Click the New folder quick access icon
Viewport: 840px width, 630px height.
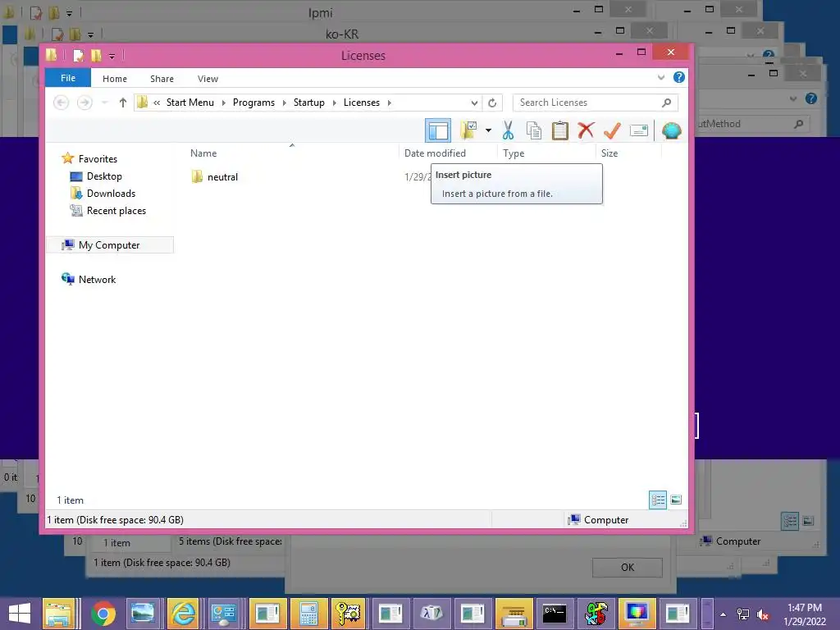pos(97,55)
